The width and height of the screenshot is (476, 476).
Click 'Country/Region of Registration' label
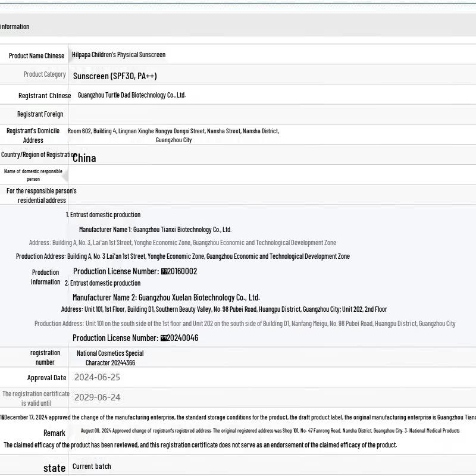coord(39,155)
